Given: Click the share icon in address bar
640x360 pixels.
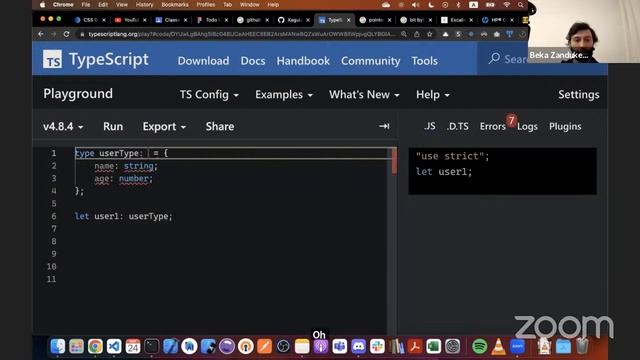Looking at the screenshot, I should tap(416, 34).
